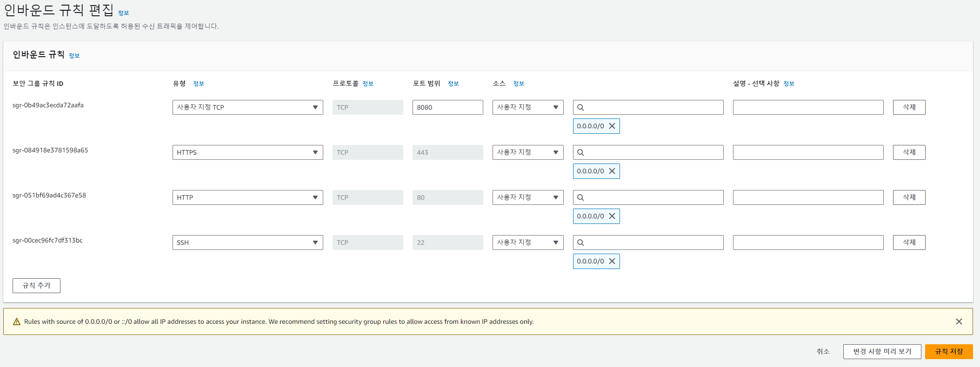Open the 사용자 지정 TCP type dropdown
Viewport: 980px width, 367px height.
click(247, 107)
